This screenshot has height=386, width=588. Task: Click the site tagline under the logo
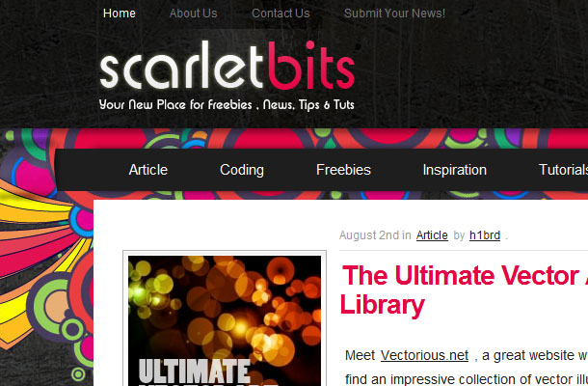227,105
